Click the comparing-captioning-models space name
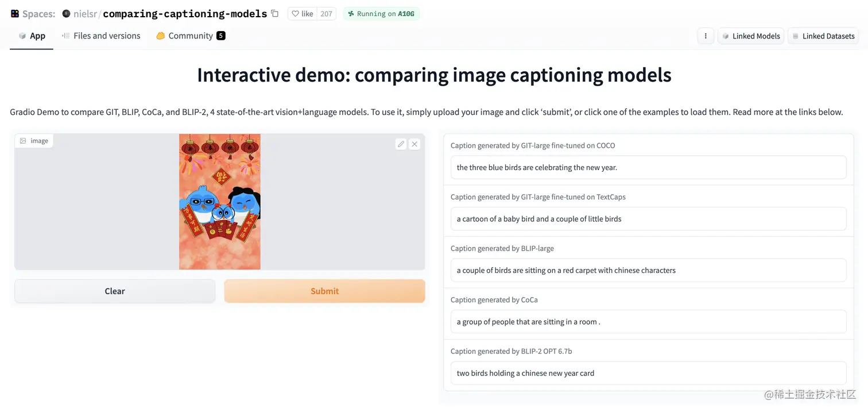Image resolution: width=868 pixels, height=412 pixels. 185,14
